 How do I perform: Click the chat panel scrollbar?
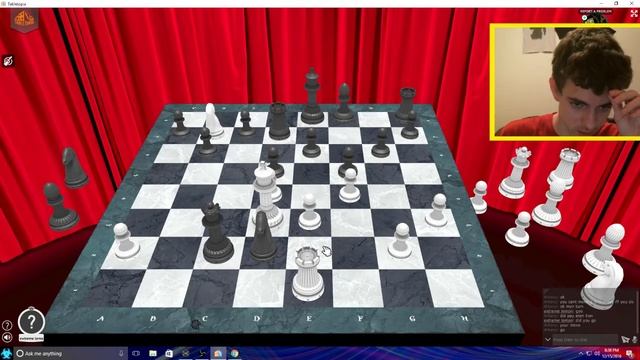coord(638,312)
